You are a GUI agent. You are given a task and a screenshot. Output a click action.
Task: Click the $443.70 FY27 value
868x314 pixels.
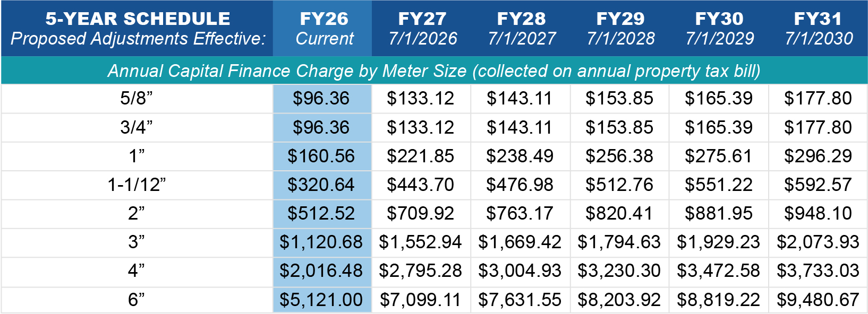click(x=420, y=185)
